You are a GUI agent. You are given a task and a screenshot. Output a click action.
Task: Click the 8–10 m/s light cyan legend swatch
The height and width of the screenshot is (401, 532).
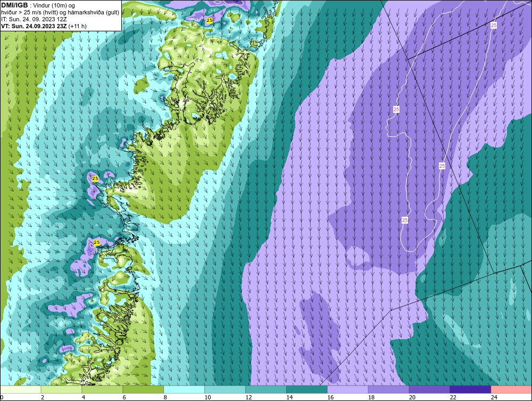click(x=184, y=389)
